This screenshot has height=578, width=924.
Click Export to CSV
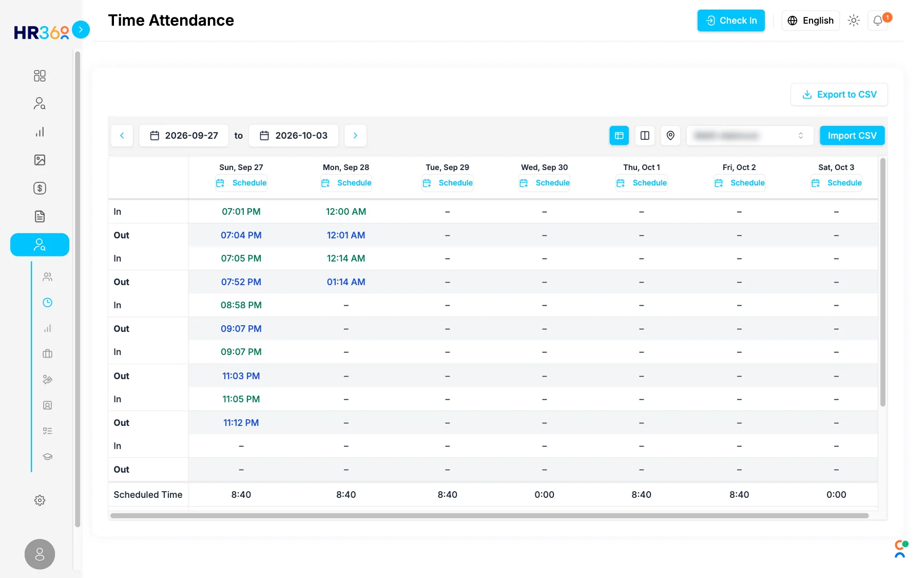point(839,95)
